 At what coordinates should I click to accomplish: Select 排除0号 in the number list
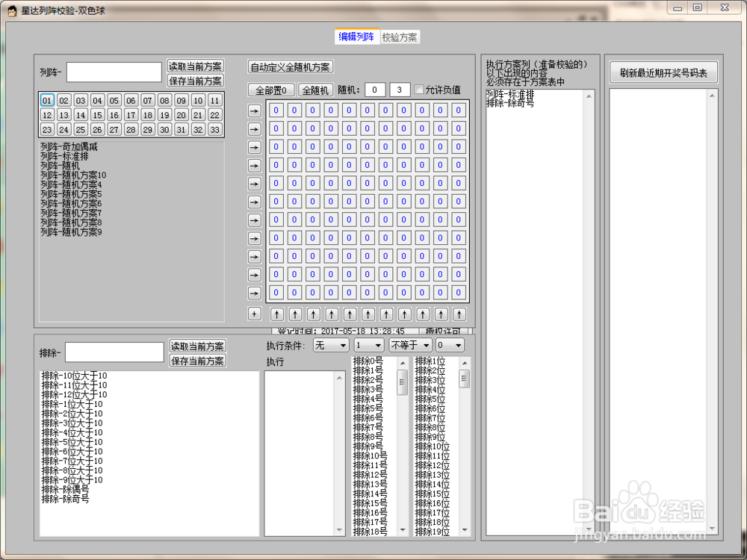point(368,361)
